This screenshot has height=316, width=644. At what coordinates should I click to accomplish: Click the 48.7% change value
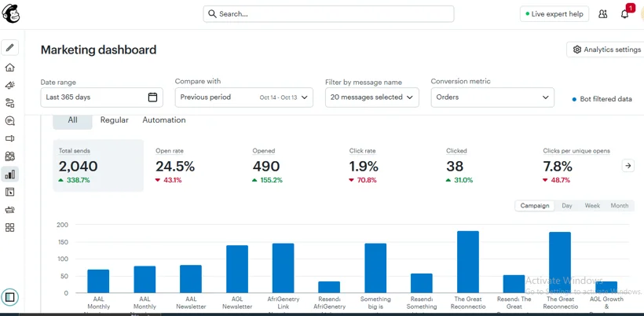pyautogui.click(x=560, y=180)
